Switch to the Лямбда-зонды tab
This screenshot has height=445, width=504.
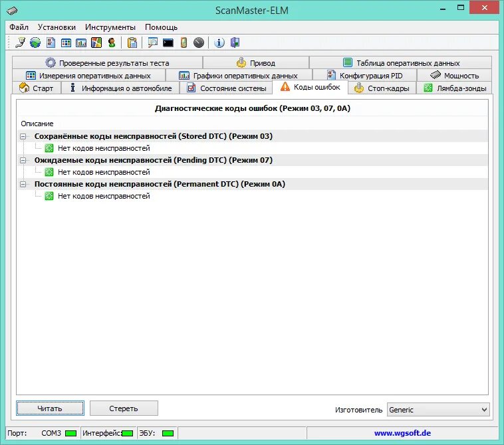pyautogui.click(x=454, y=88)
